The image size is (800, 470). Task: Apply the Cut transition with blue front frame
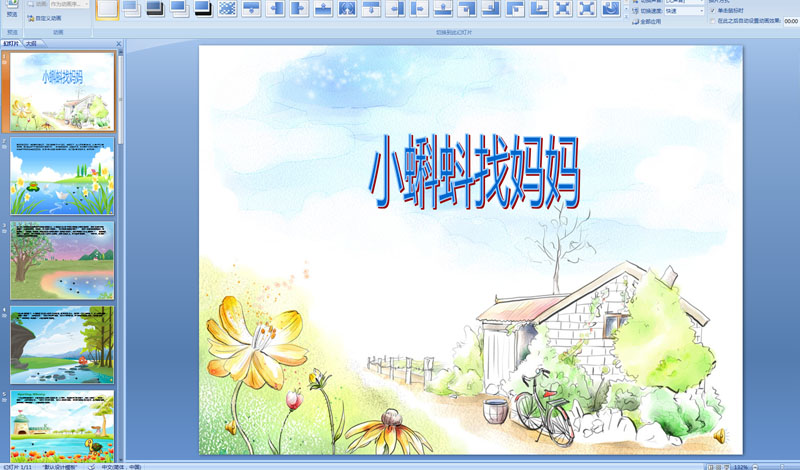[x=179, y=9]
